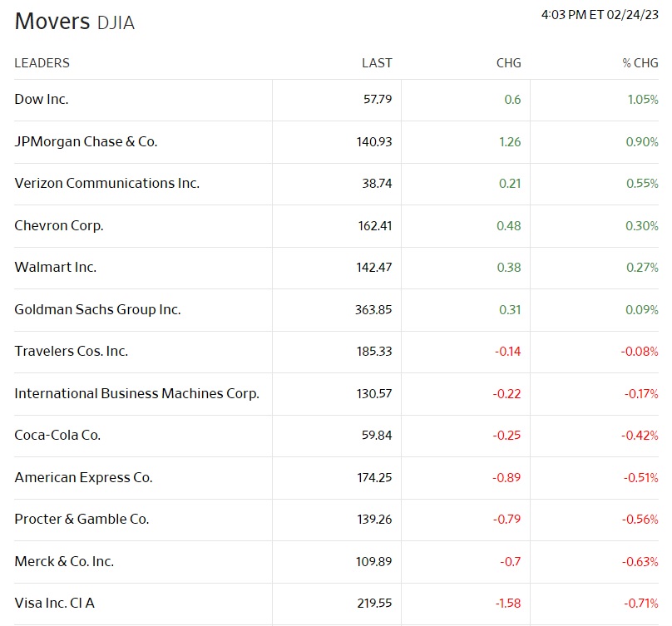
Task: Select IBM percent change -0.17%
Action: click(x=641, y=394)
